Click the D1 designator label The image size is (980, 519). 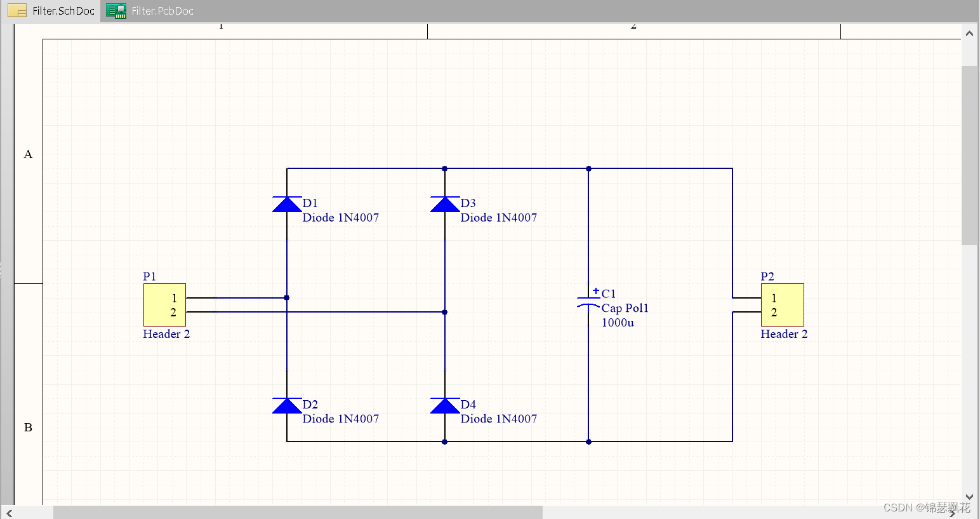310,203
